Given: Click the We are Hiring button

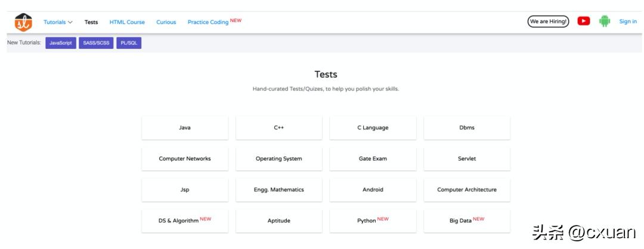Looking at the screenshot, I should 548,21.
